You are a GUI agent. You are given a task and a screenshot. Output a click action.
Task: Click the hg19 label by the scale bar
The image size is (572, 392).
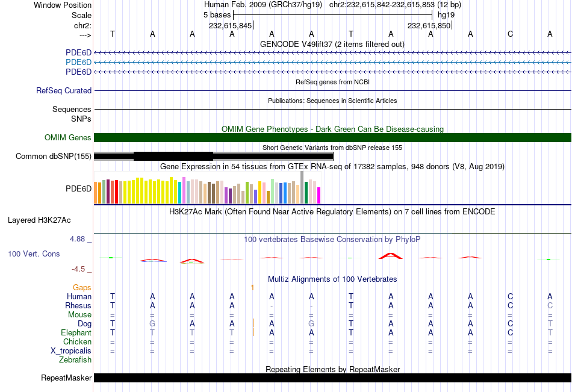[x=446, y=15]
